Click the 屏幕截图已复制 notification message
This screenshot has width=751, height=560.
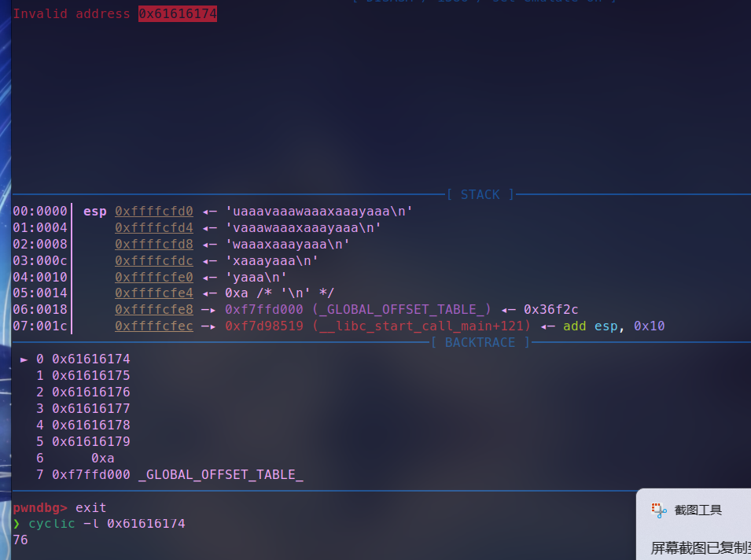tap(700, 547)
